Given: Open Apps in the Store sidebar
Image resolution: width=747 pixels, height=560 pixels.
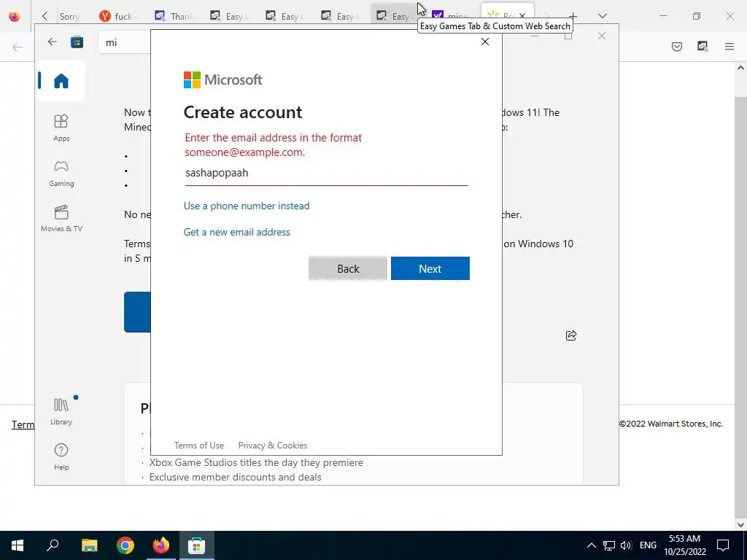Looking at the screenshot, I should (x=61, y=128).
